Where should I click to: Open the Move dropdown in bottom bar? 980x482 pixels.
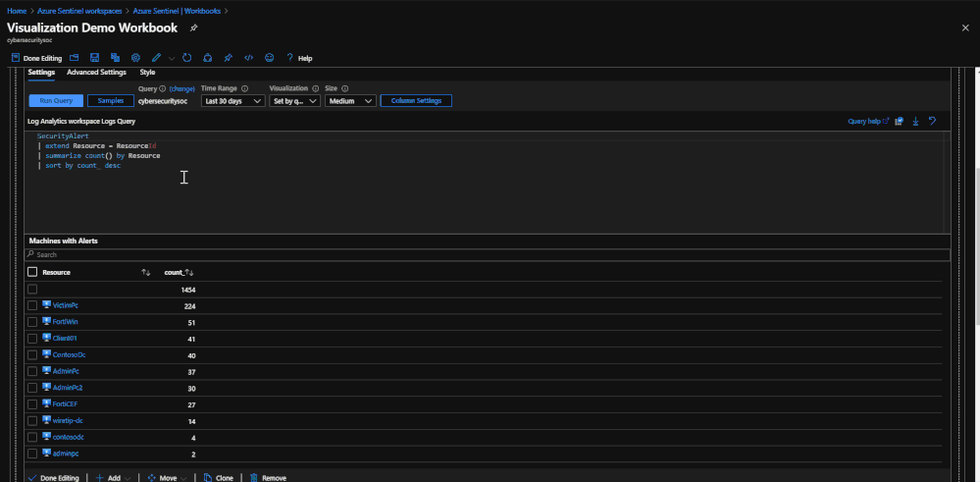(x=168, y=478)
